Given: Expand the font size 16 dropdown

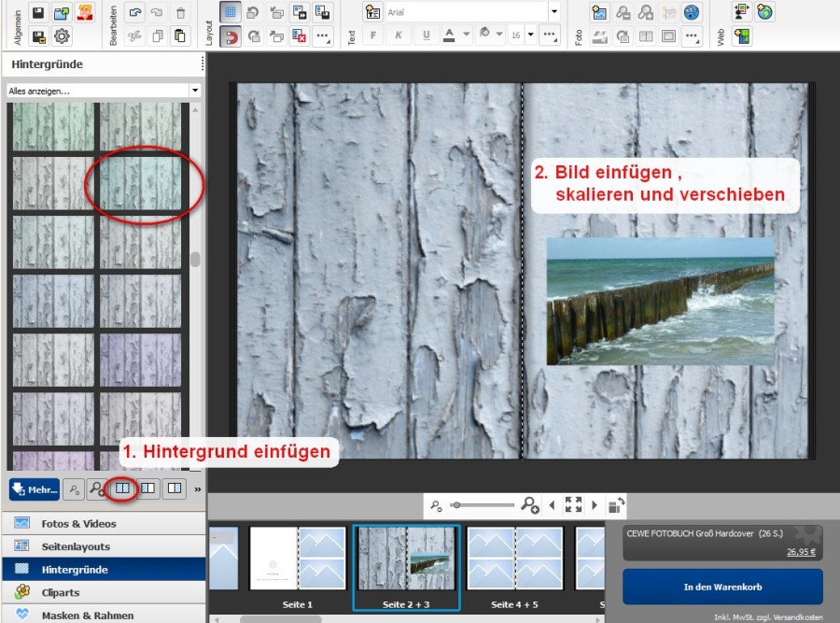Looking at the screenshot, I should pos(530,35).
